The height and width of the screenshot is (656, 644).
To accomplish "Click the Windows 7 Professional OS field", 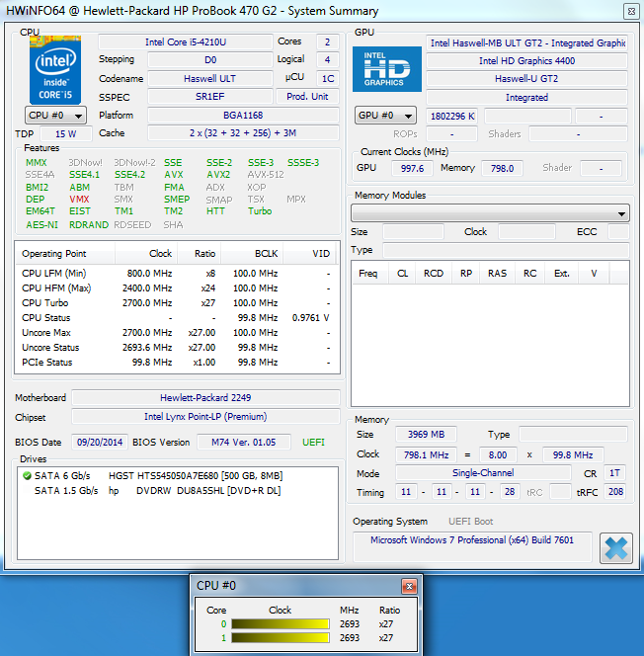I will click(472, 546).
